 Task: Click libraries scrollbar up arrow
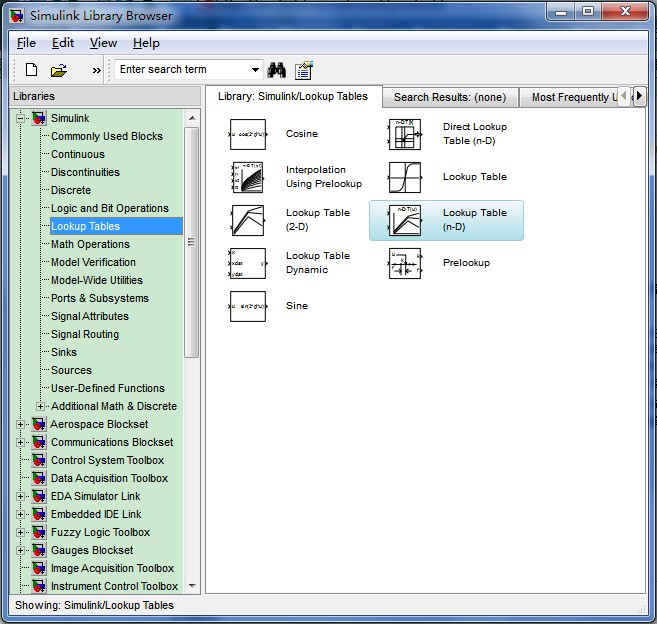(192, 118)
